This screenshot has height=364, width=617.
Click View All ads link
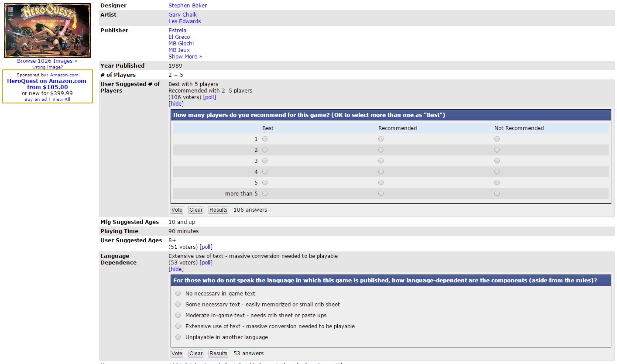[61, 100]
